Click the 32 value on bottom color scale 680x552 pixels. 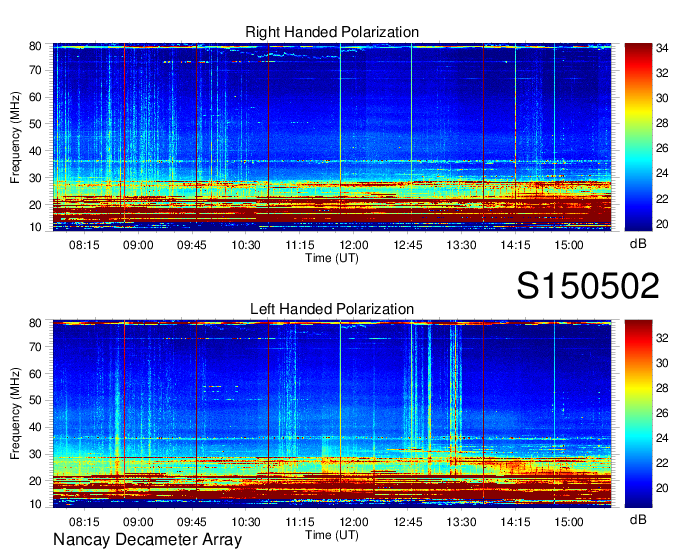tap(662, 338)
